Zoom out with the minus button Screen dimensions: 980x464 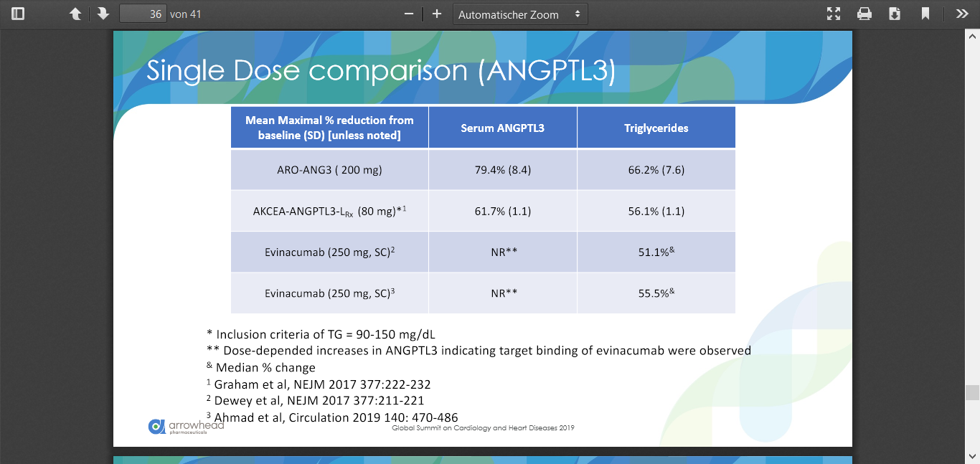pyautogui.click(x=409, y=14)
